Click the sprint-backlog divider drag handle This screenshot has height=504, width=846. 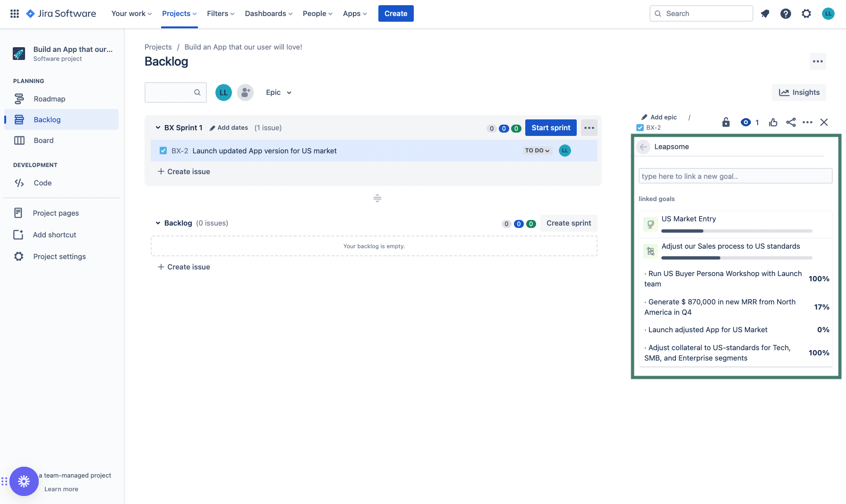[377, 198]
